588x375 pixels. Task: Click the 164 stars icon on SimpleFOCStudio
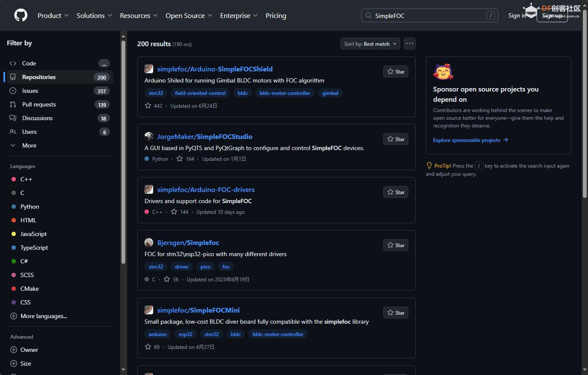coord(180,159)
